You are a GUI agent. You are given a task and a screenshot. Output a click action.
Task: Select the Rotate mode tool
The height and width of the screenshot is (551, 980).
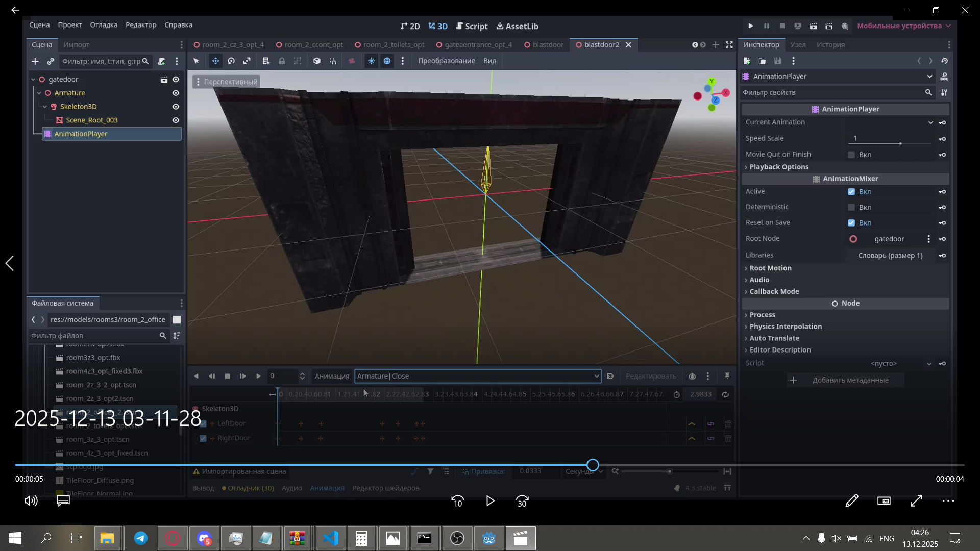[231, 61]
